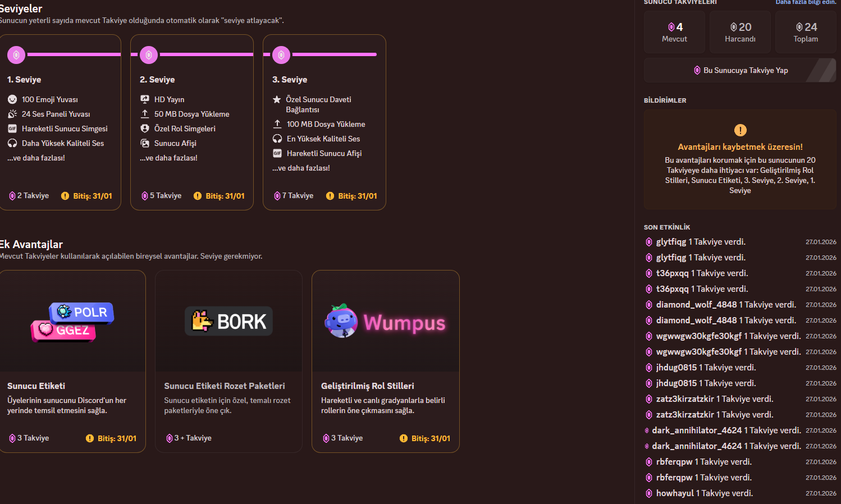Click the boost gem in the Geliştirilmiş Rol Stilleri footer
The width and height of the screenshot is (841, 504).
326,438
